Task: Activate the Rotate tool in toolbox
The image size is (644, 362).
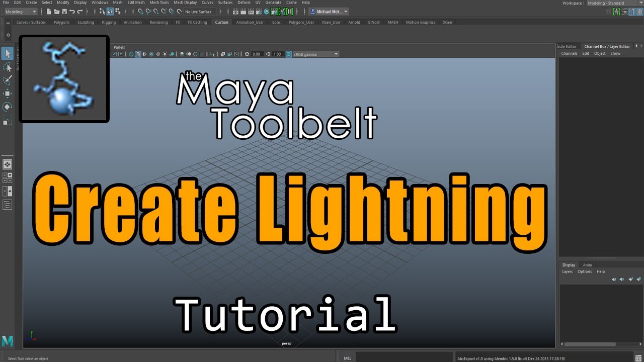Action: tap(8, 107)
